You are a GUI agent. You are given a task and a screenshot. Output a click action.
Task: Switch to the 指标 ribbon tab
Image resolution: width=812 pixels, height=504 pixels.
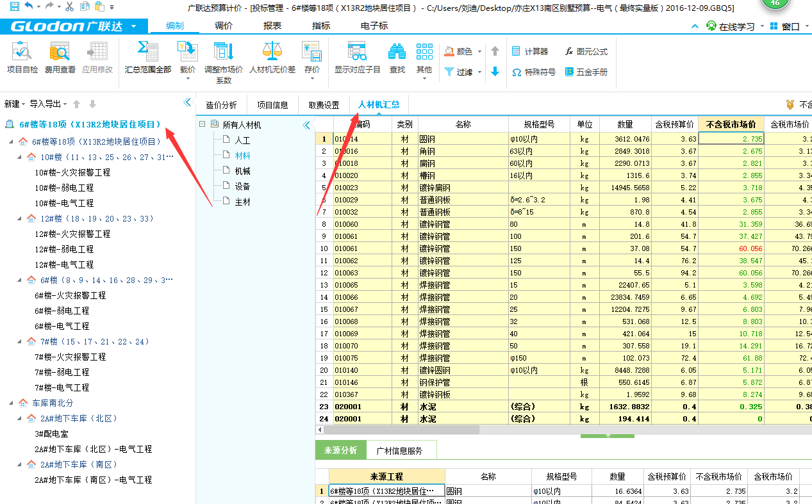321,26
